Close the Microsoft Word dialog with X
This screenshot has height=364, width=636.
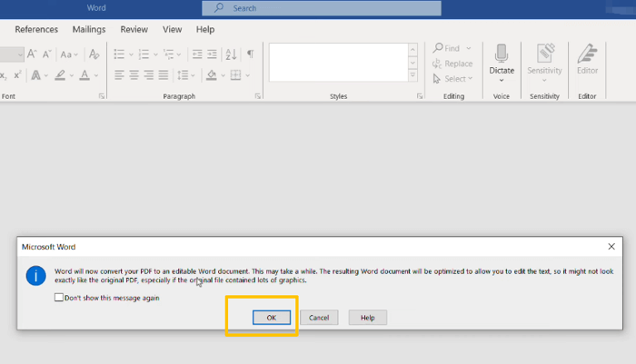coord(611,247)
